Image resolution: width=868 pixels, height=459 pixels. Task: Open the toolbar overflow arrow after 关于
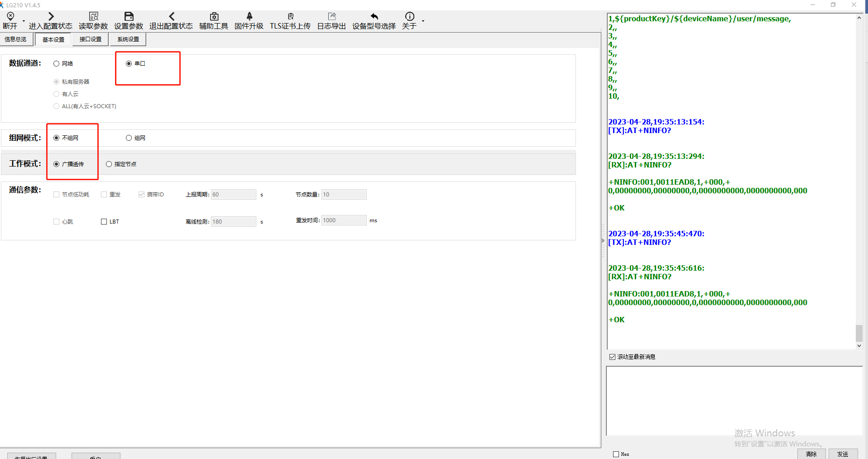[x=423, y=21]
